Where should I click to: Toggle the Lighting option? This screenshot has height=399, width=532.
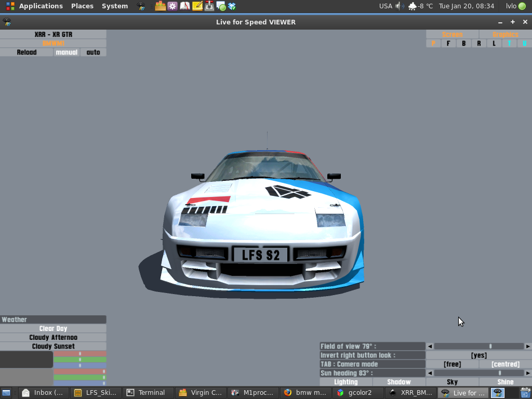345,382
